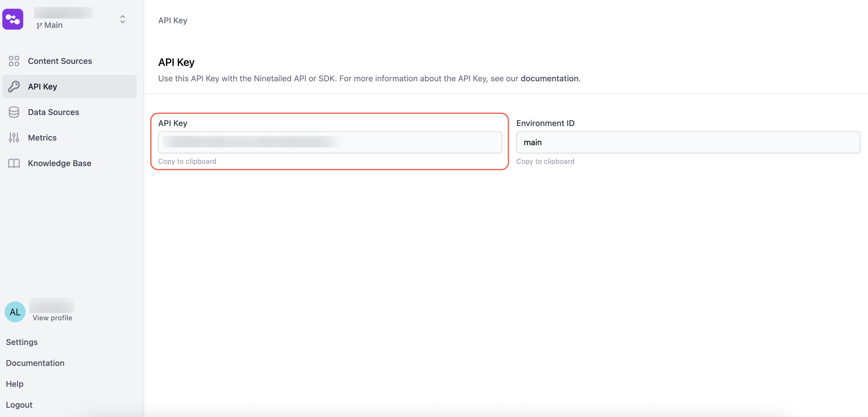Go to Metrics section

(x=42, y=138)
